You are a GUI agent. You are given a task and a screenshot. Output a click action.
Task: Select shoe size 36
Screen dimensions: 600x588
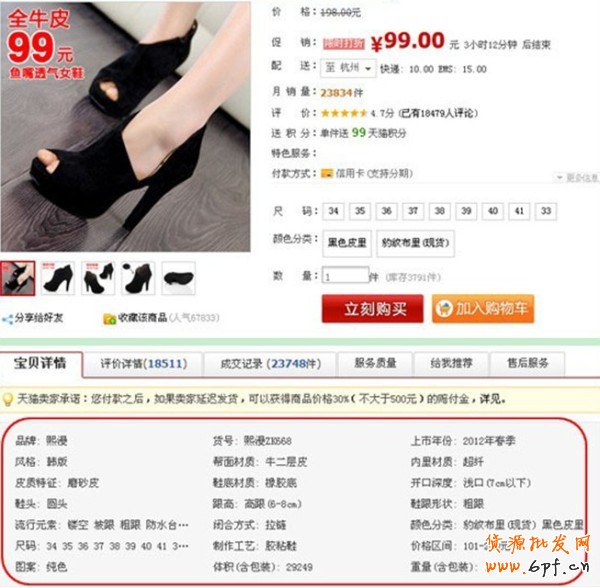click(x=386, y=211)
